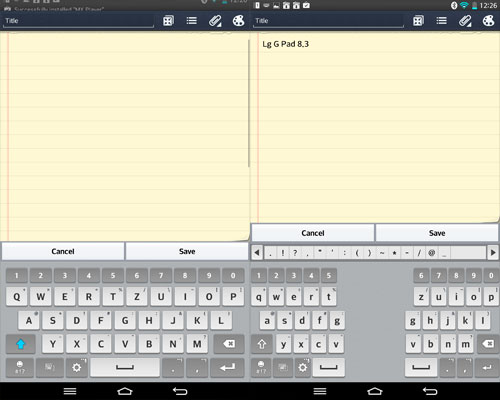Click Save button on left screen
Image resolution: width=500 pixels, height=400 pixels.
pos(187,251)
